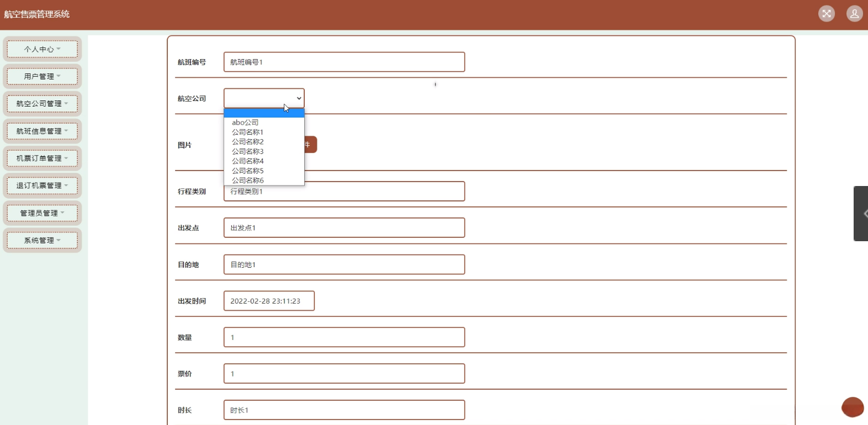Click the 出发点 text field
The height and width of the screenshot is (425, 868).
pos(344,228)
